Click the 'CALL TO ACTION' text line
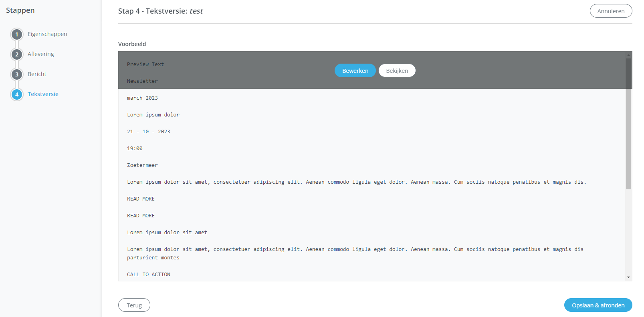Image resolution: width=644 pixels, height=317 pixels. click(x=149, y=275)
